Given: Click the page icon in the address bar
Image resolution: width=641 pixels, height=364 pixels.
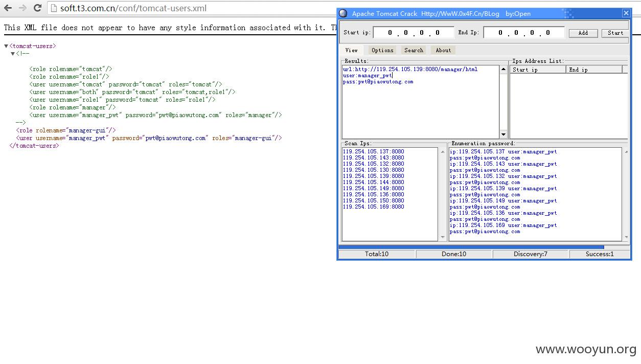Looking at the screenshot, I should tap(54, 8).
